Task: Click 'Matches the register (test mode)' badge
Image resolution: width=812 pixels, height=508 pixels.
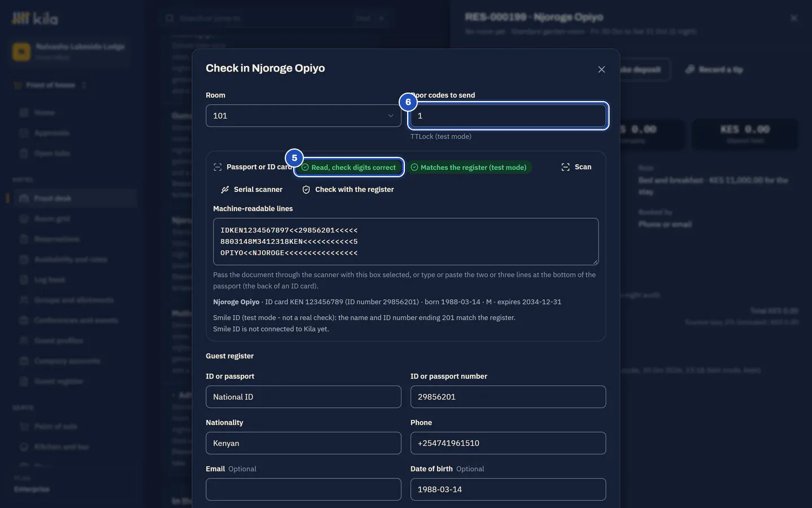Action: (469, 167)
